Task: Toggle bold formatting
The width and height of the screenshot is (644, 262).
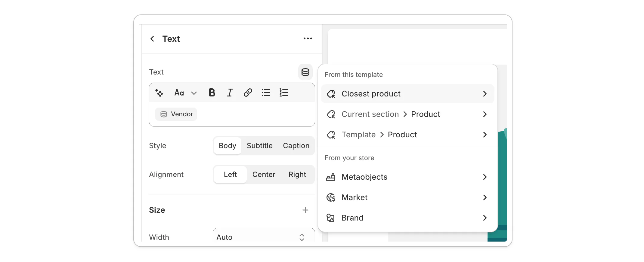Action: (212, 93)
